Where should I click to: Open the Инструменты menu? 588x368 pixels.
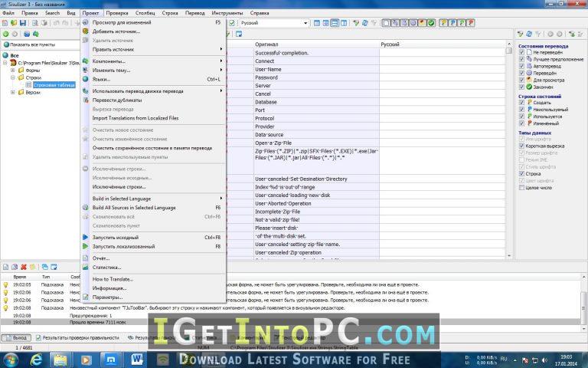[x=227, y=13]
